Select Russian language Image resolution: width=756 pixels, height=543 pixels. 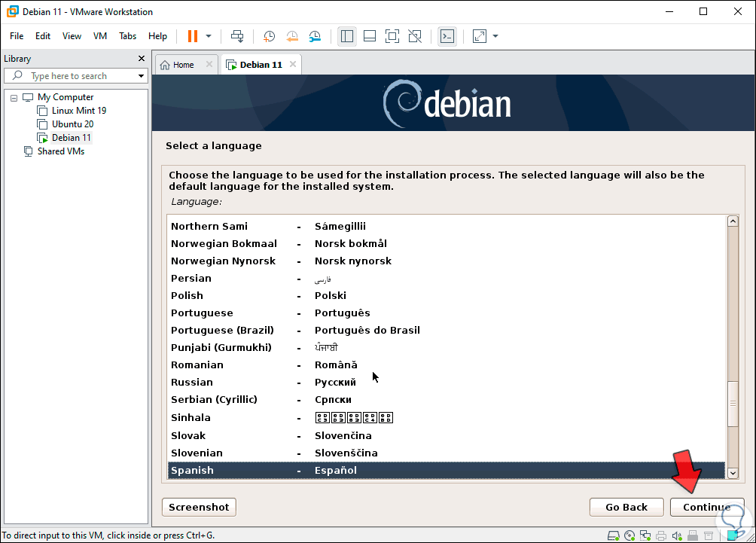(446, 383)
